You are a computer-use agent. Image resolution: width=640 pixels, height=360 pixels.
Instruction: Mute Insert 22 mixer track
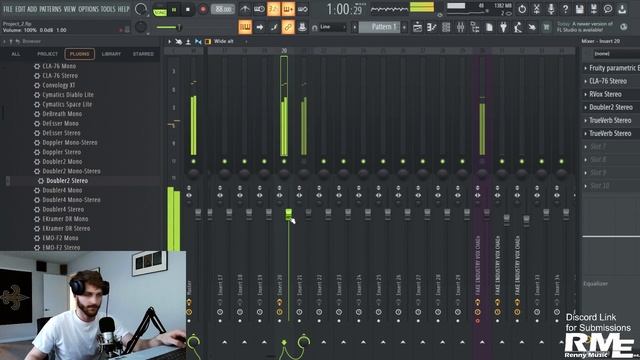pyautogui.click(x=324, y=162)
